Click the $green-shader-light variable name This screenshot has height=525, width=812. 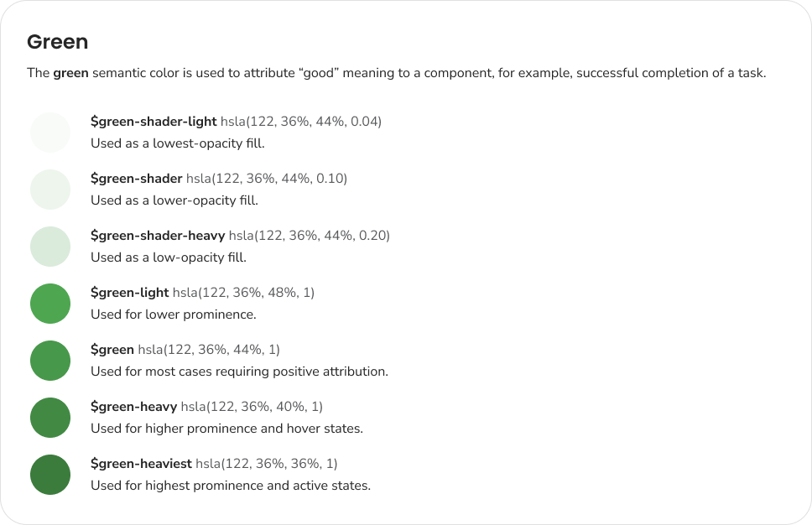[x=154, y=122]
